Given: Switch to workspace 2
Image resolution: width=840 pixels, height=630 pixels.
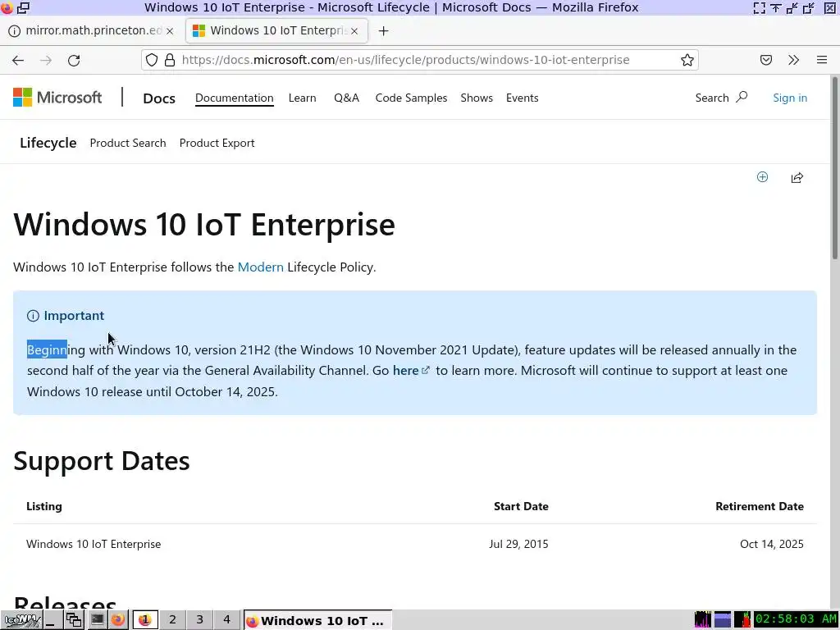Looking at the screenshot, I should click(x=172, y=620).
